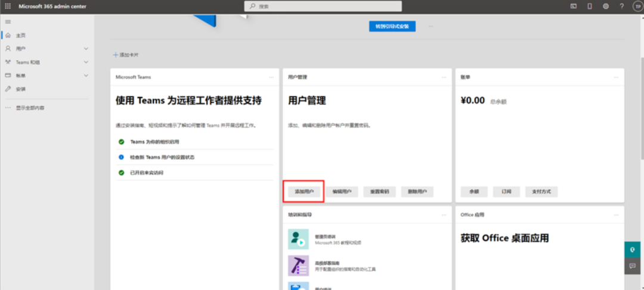Image resolution: width=644 pixels, height=290 pixels.
Task: Open the Cloud Shell icon in header
Action: coord(574,6)
